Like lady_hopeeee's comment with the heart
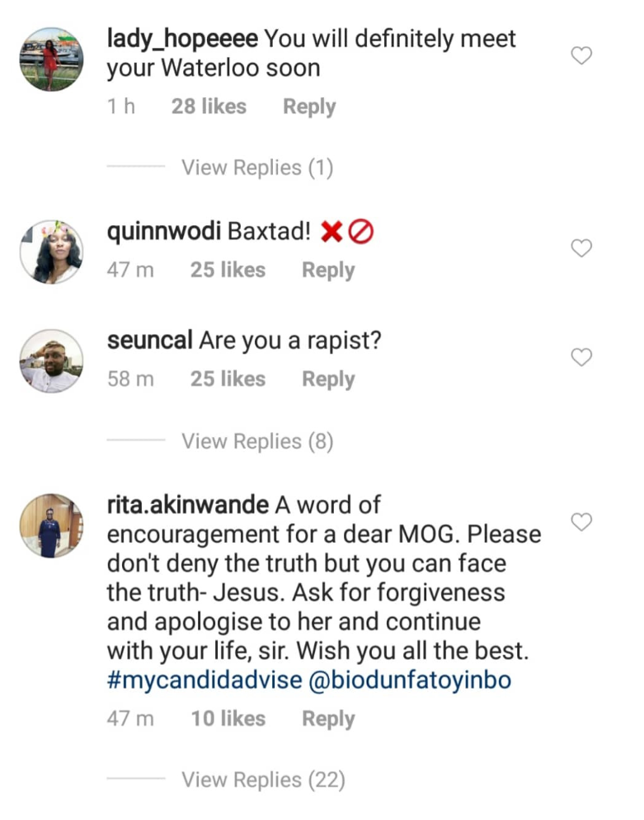Screen dimensions: 644x820 [581, 56]
